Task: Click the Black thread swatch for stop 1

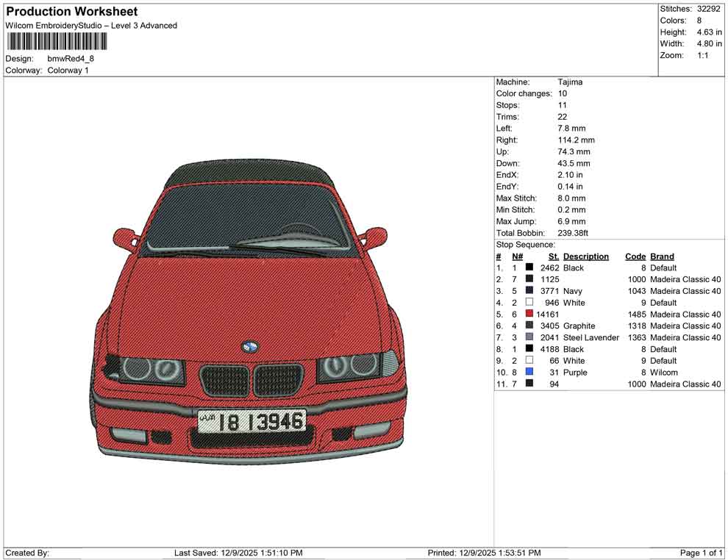Action: point(529,268)
